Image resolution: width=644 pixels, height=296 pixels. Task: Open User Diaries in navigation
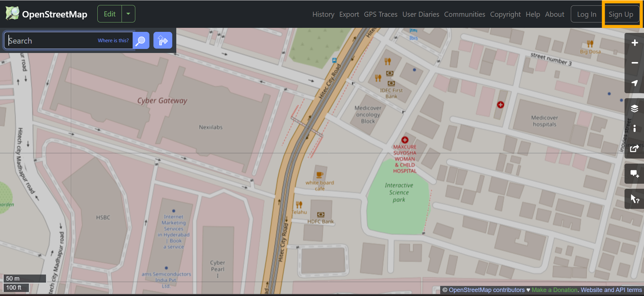pos(420,14)
